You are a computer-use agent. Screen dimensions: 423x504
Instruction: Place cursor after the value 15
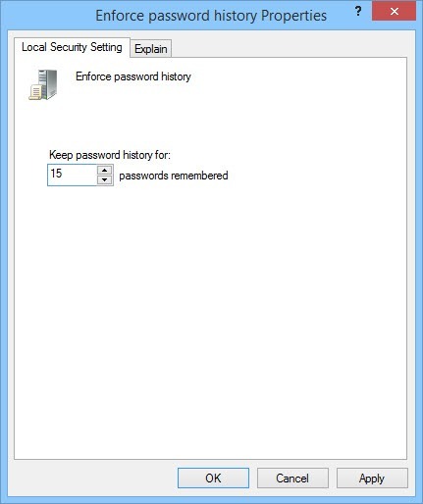[x=63, y=174]
